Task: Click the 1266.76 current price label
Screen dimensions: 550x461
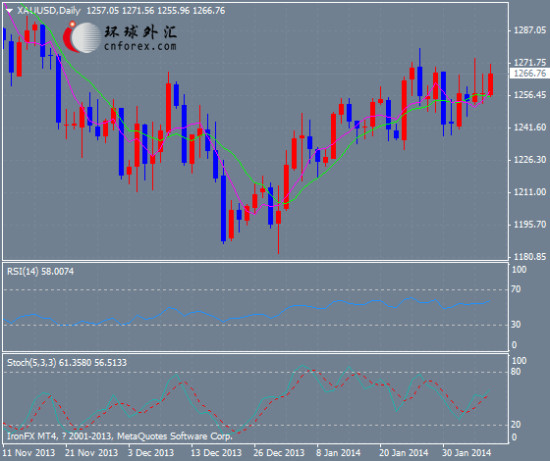Action: pyautogui.click(x=530, y=73)
